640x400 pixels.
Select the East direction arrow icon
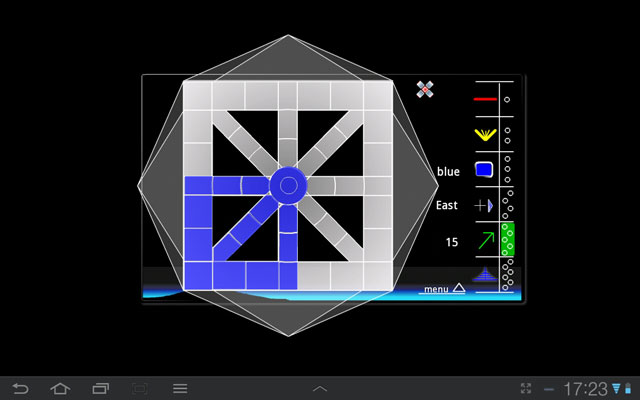pyautogui.click(x=484, y=205)
